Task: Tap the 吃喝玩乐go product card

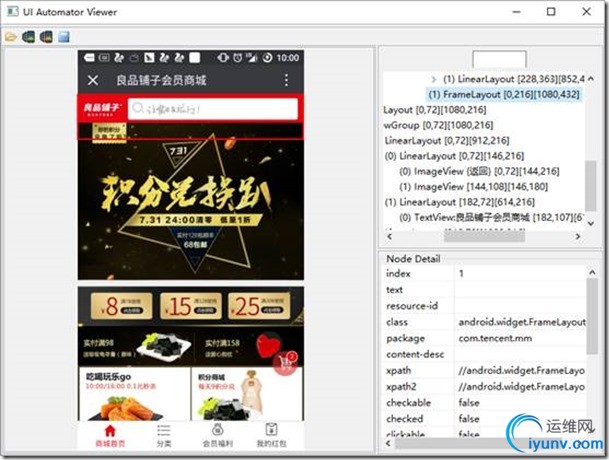Action: (134, 394)
